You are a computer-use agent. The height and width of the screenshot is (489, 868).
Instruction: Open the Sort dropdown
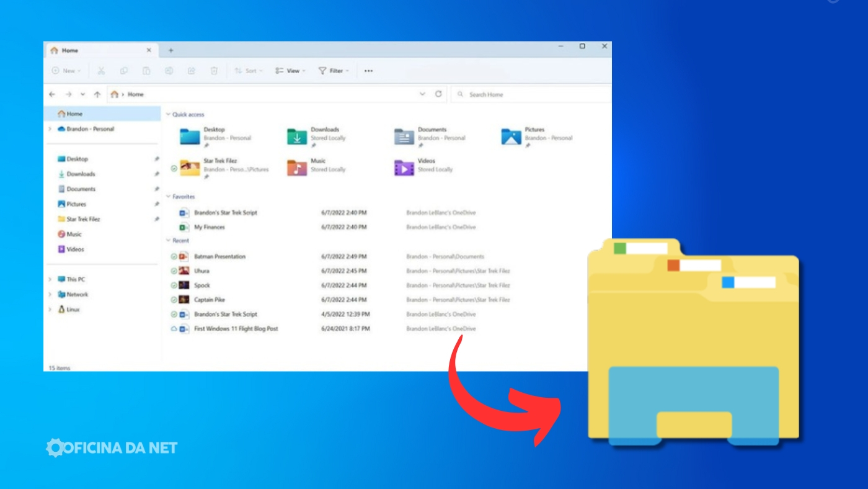point(249,70)
